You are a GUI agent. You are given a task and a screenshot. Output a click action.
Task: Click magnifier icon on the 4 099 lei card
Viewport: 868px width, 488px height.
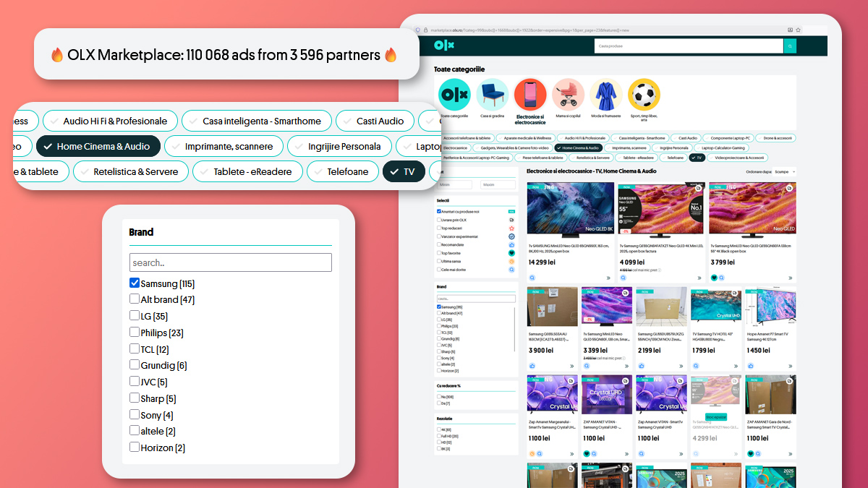(x=624, y=278)
